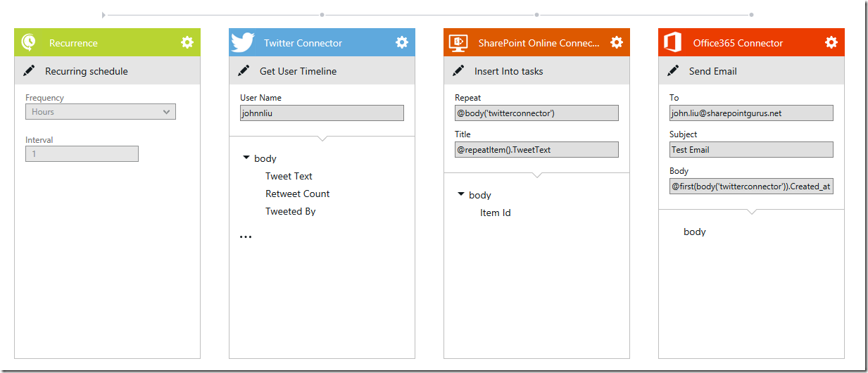Open the Frequency Hours dropdown
Viewport: 868px width, 373px height.
tap(101, 112)
